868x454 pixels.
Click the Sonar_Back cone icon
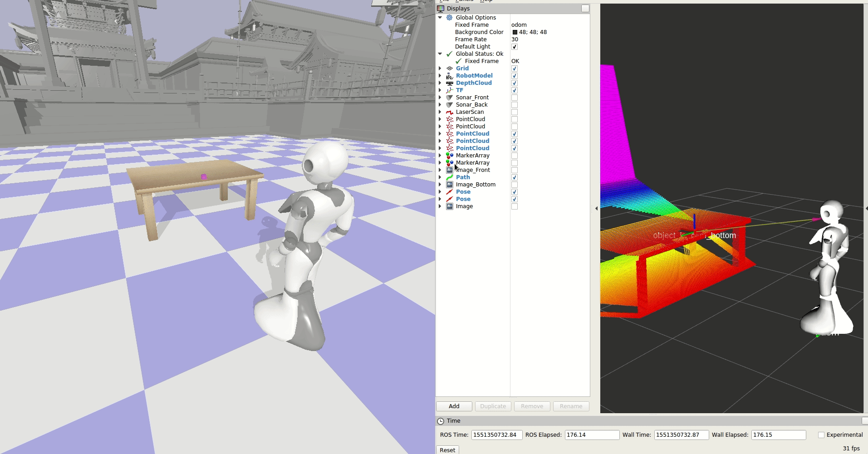coord(449,104)
